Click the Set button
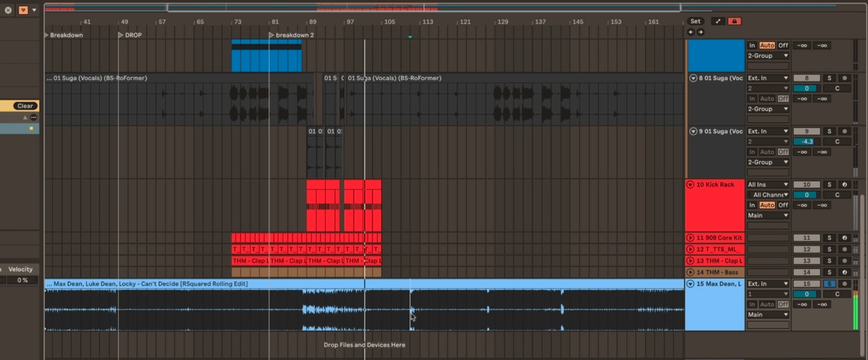Viewport: 868px width, 360px height. [695, 21]
